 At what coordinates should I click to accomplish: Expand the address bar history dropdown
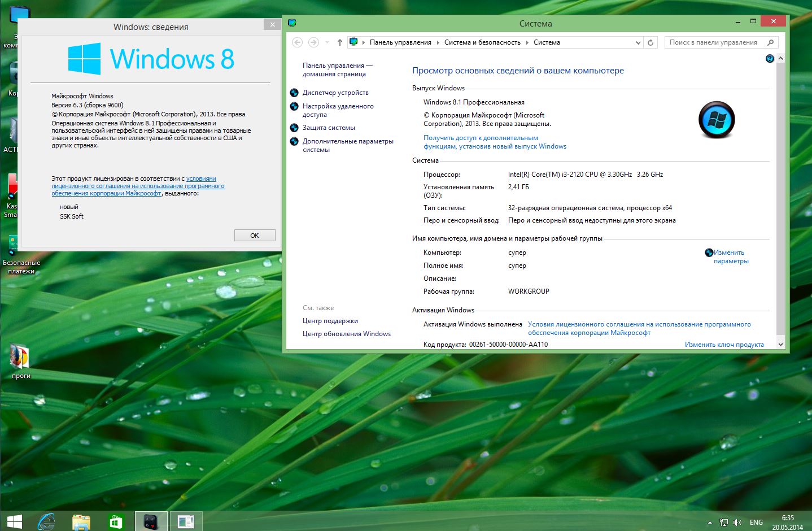pos(638,42)
